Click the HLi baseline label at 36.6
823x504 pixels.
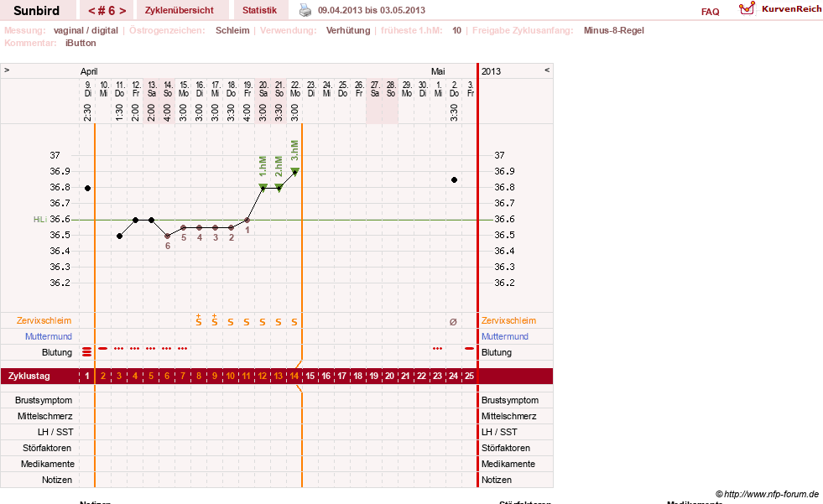pyautogui.click(x=40, y=219)
